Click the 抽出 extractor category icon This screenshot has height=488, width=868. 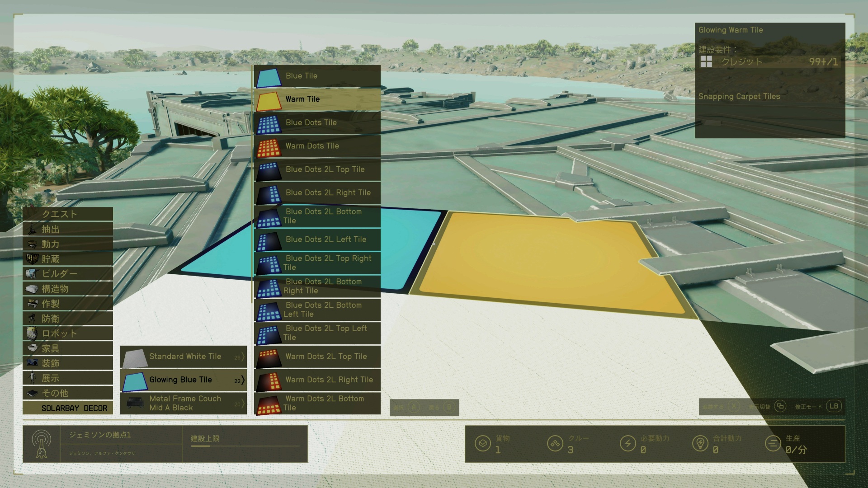tap(32, 229)
